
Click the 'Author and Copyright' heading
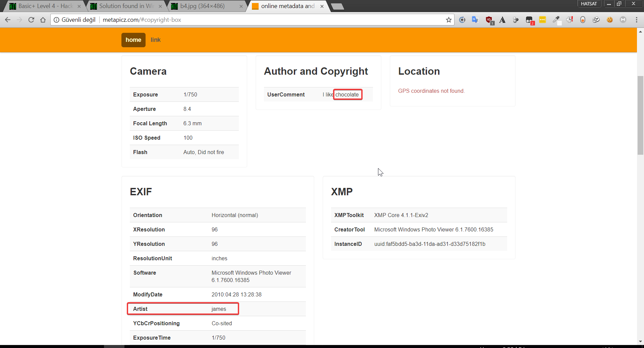[316, 71]
